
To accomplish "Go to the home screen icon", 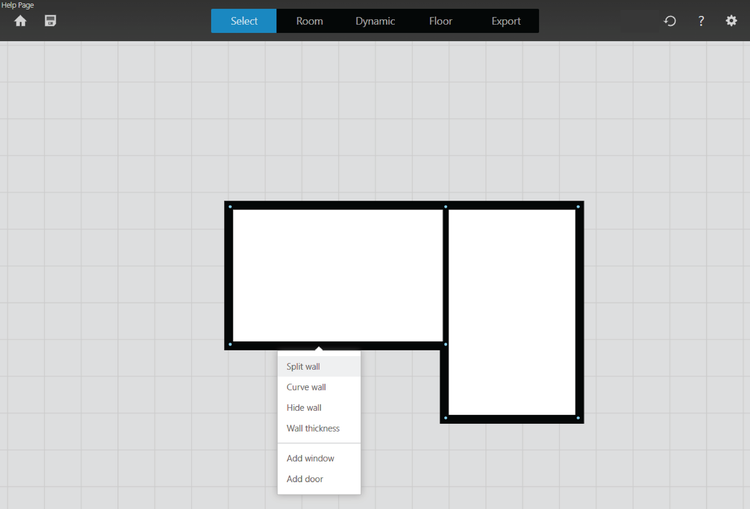I will [x=20, y=21].
